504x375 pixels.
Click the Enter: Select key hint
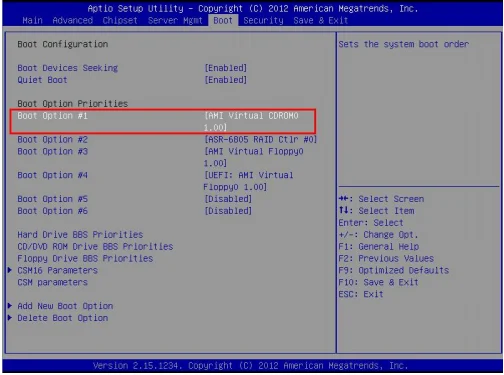[x=371, y=223]
